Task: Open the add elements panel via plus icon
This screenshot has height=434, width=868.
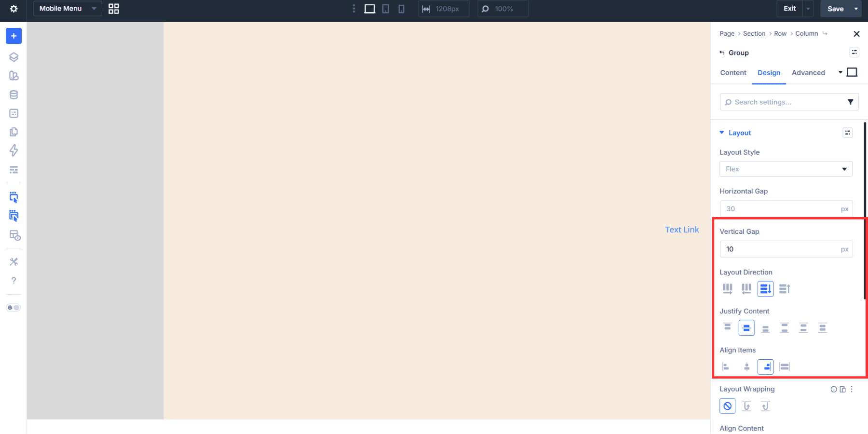Action: coord(13,36)
